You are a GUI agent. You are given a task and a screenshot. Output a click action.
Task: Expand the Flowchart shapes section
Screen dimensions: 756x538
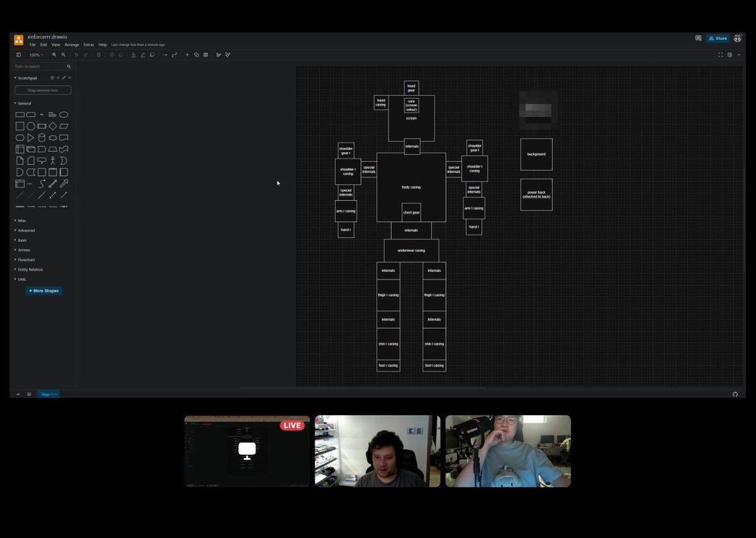tap(25, 260)
